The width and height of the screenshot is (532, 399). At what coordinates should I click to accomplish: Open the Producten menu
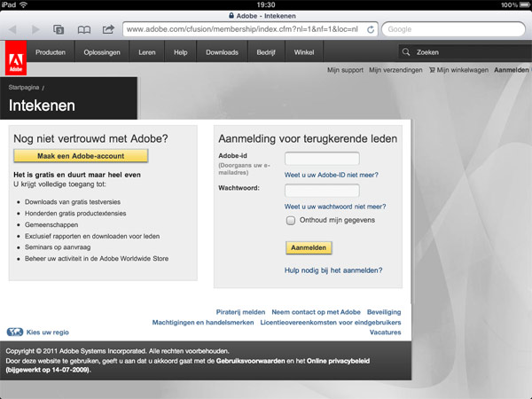(51, 52)
